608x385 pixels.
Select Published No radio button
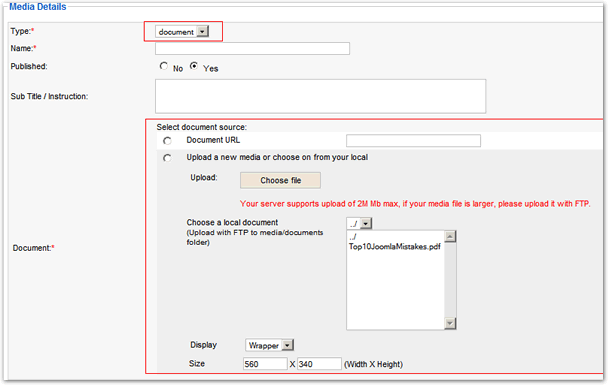[164, 66]
